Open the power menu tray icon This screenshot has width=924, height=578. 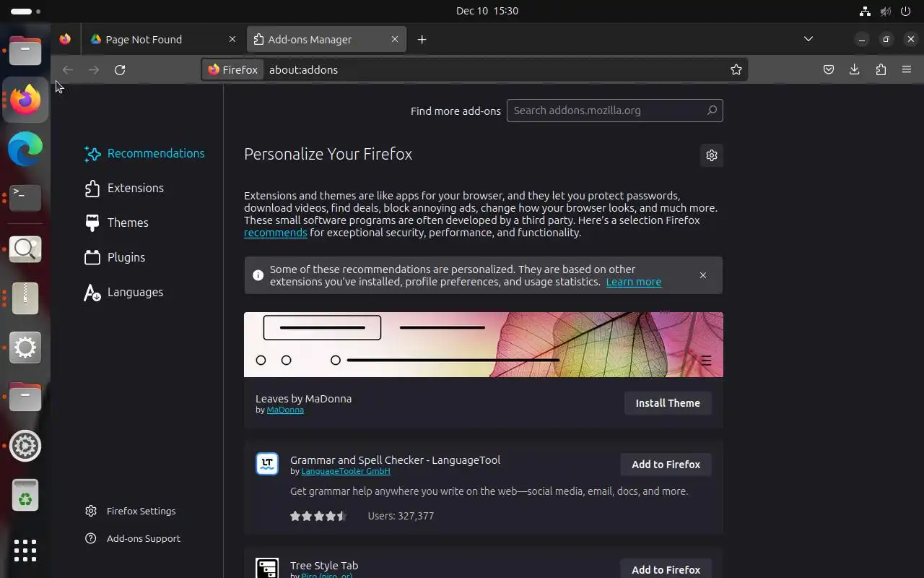tap(907, 11)
